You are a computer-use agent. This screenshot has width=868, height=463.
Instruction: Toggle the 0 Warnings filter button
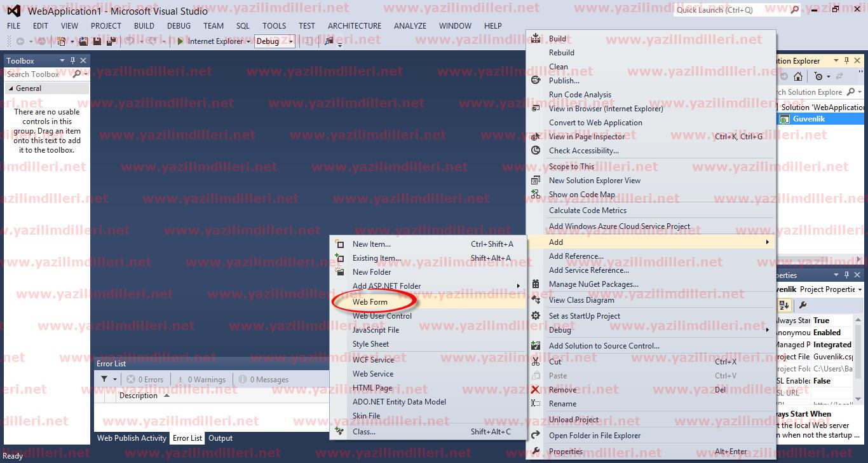pyautogui.click(x=201, y=380)
